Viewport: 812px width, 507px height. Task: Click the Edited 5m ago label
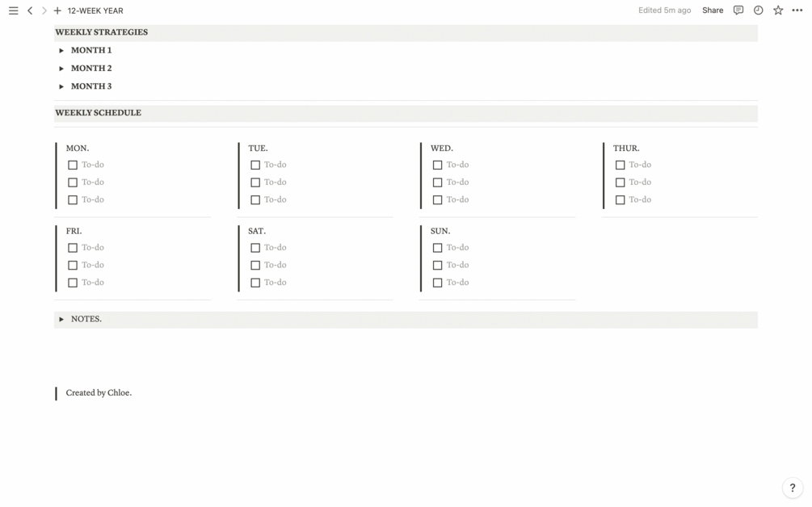point(664,10)
